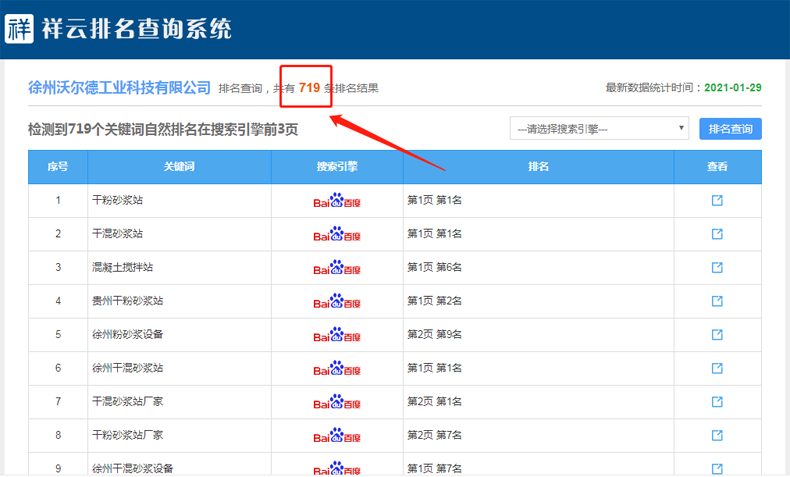Click ranking 第1页 第2名

(434, 301)
